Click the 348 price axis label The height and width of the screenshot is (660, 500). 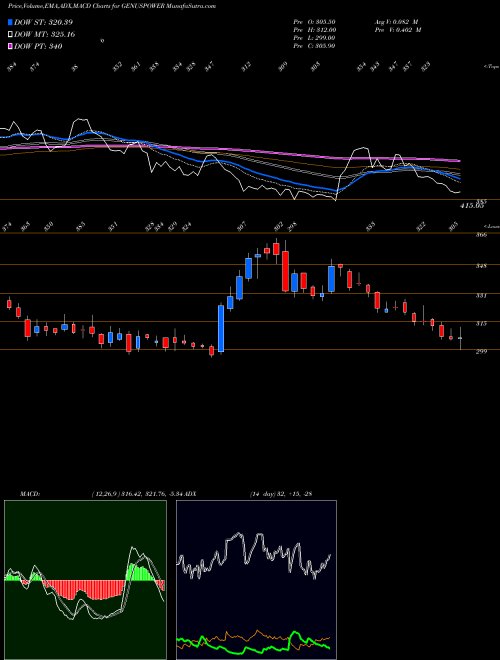pos(481,266)
